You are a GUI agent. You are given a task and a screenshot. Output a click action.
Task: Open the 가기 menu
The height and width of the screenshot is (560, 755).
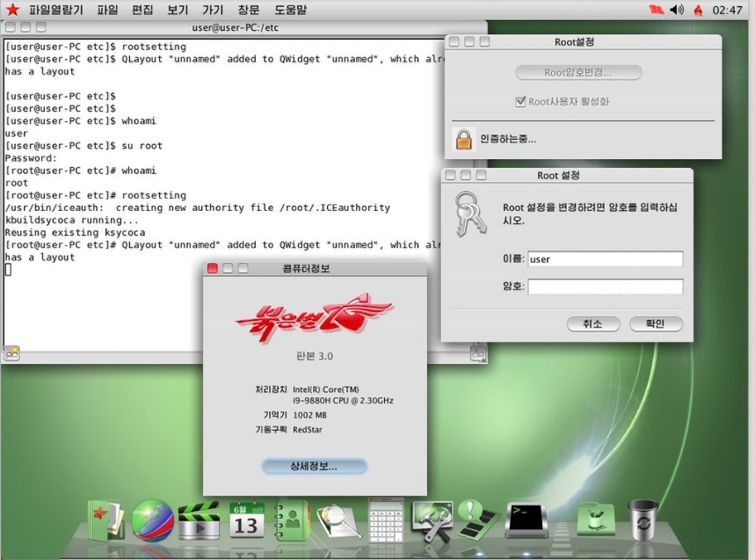(213, 10)
